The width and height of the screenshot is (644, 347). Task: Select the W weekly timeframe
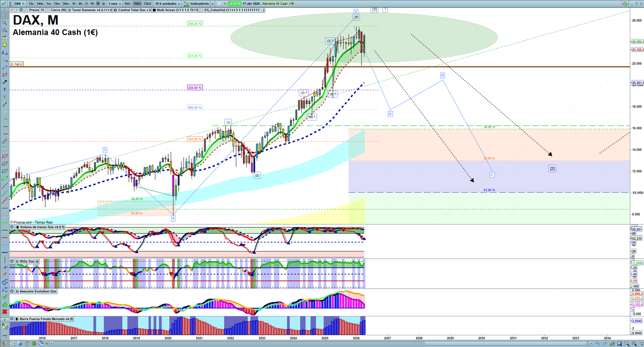click(92, 4)
